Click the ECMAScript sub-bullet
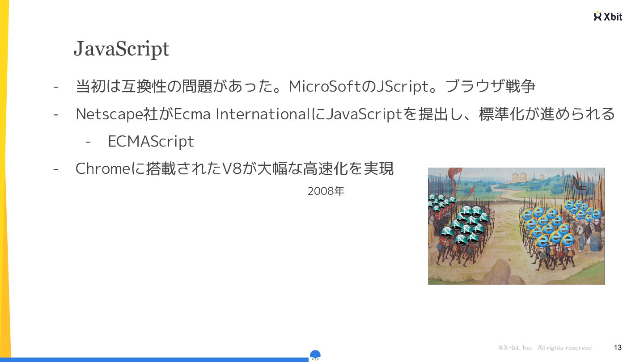 coord(151,141)
